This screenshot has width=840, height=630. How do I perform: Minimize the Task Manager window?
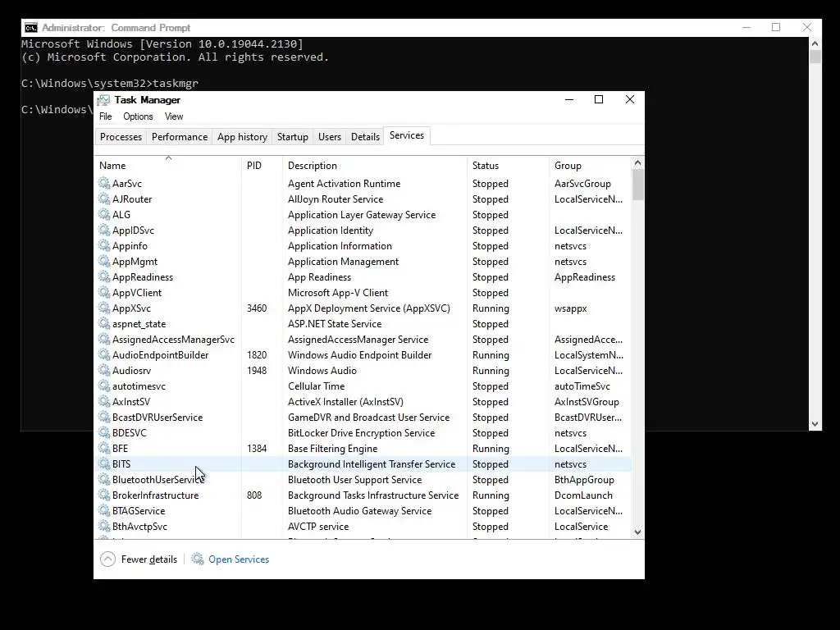569,99
